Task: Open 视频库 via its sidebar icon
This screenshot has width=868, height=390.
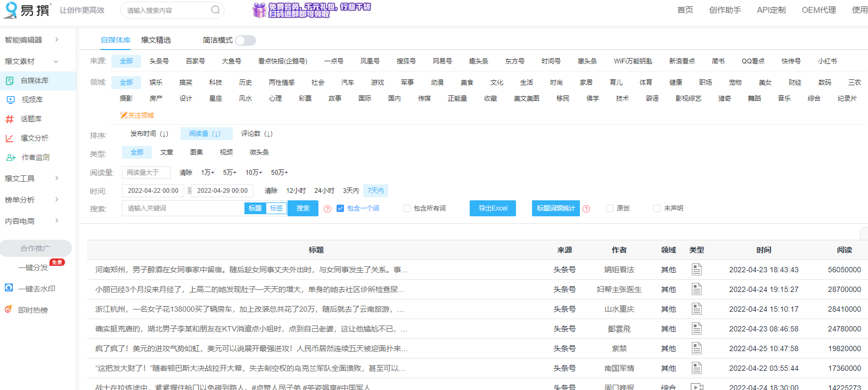Action: tap(10, 100)
